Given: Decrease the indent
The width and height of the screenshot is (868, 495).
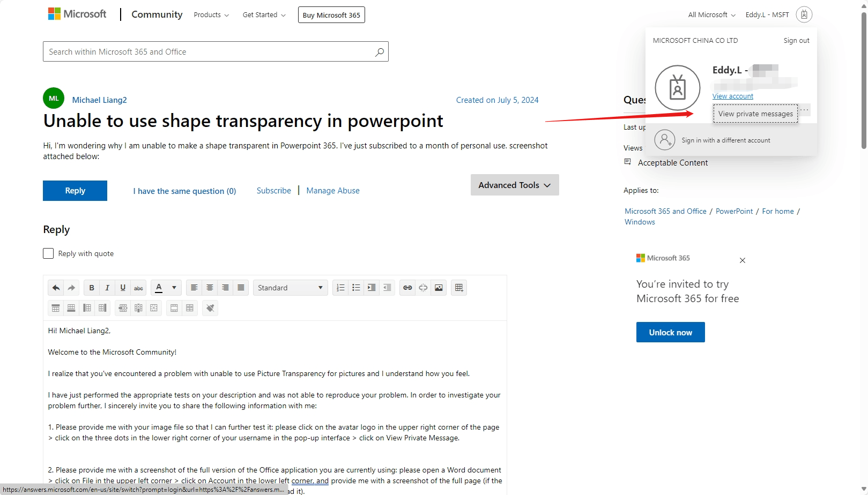Looking at the screenshot, I should (x=387, y=288).
